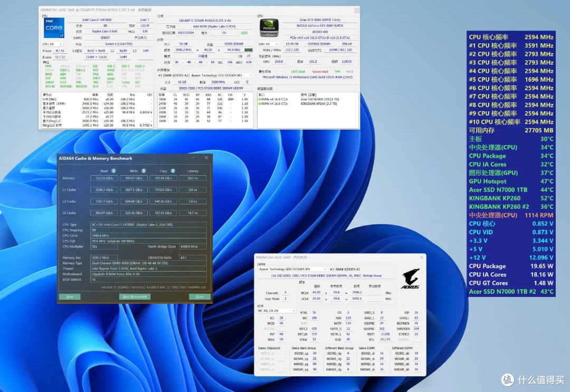Image resolution: width=570 pixels, height=392 pixels.
Task: Open the MC #0, CH #0 timing dropdown
Action: click(277, 311)
